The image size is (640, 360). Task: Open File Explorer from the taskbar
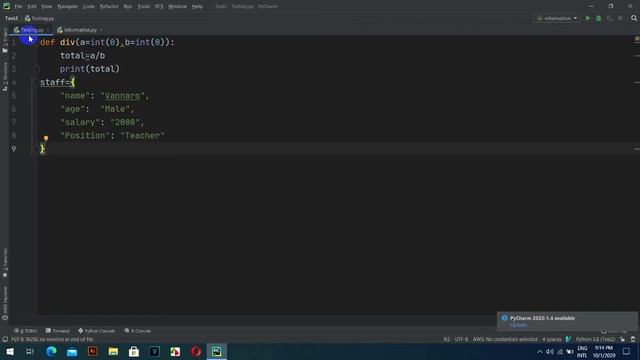pyautogui.click(x=113, y=351)
